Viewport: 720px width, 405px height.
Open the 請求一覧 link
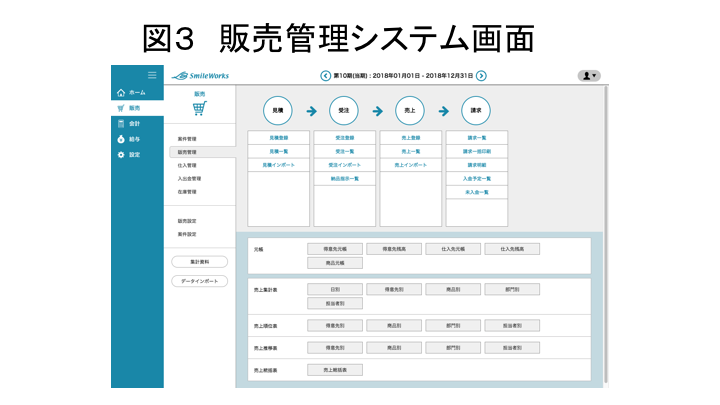(x=477, y=138)
